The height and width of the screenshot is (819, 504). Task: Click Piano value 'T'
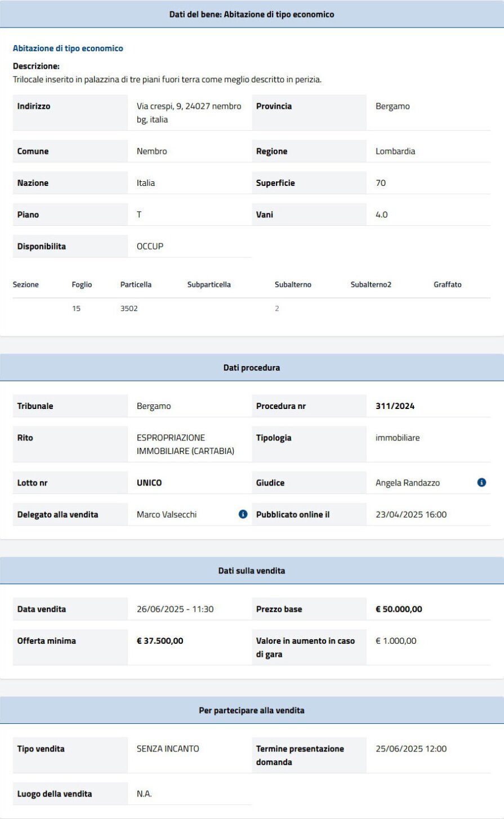tap(139, 215)
